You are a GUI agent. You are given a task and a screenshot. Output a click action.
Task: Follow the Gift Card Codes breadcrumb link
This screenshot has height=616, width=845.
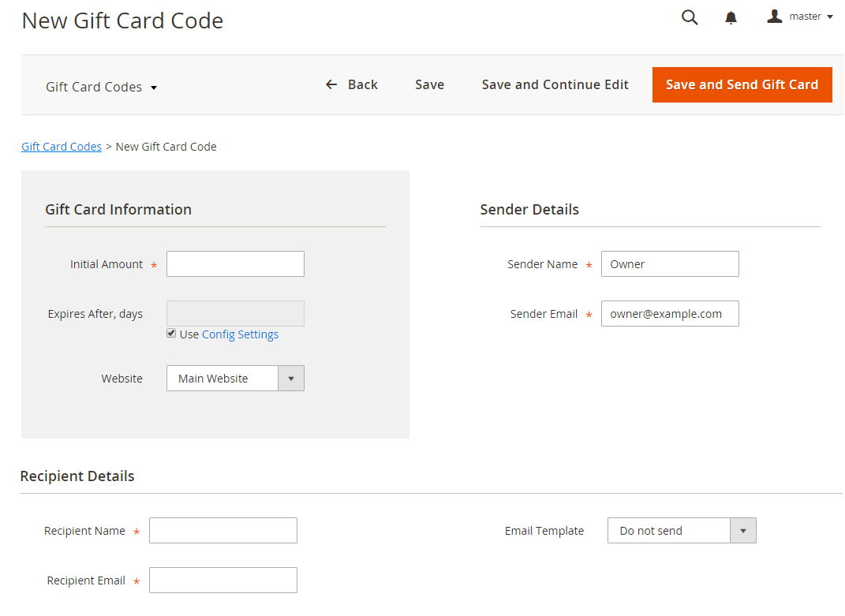pyautogui.click(x=62, y=147)
